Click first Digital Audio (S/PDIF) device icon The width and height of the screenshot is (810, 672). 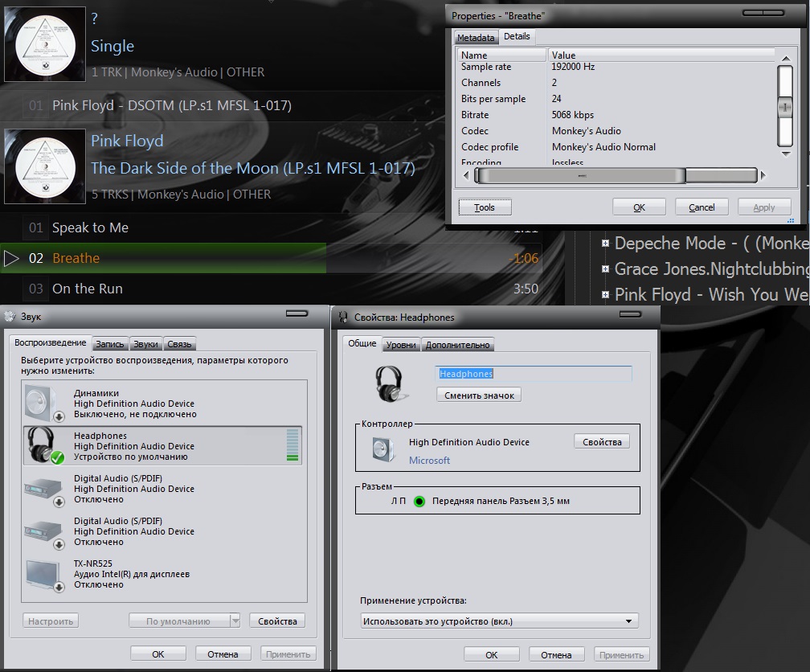[42, 489]
